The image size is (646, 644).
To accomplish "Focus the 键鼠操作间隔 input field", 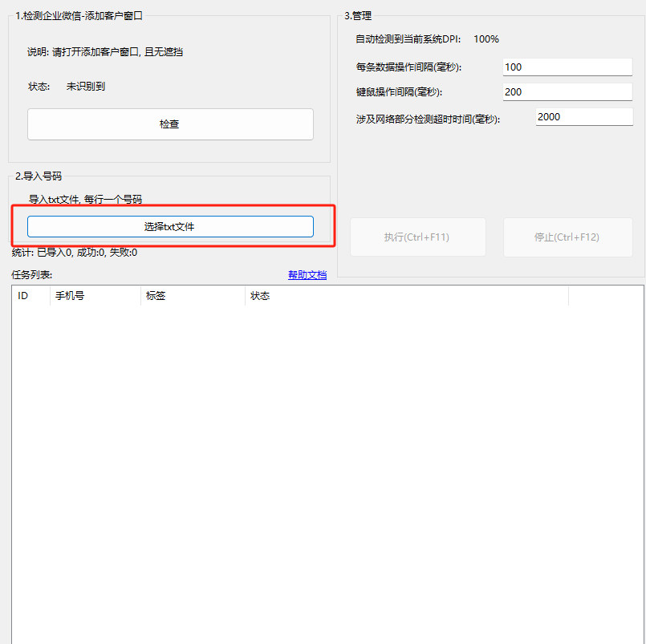I will coord(567,91).
